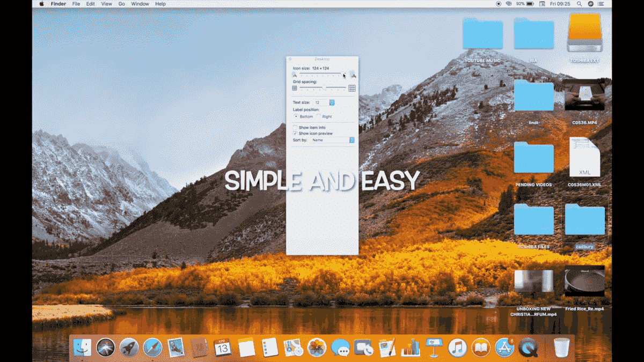644x362 pixels.
Task: Select the Right label position radio button
Action: point(319,116)
